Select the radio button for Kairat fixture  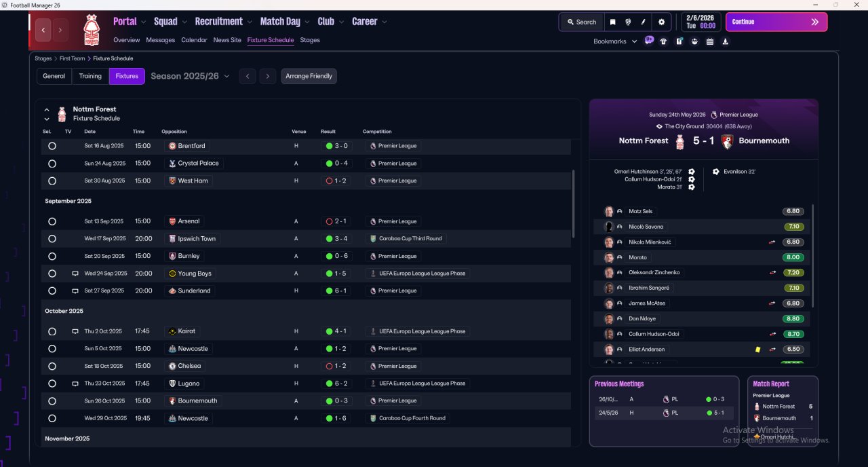tap(52, 331)
